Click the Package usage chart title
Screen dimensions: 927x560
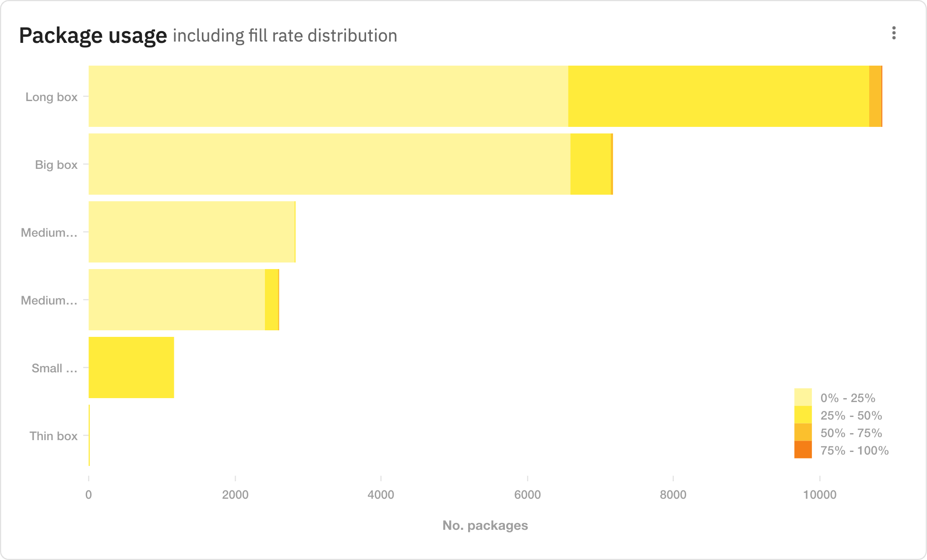[x=93, y=35]
